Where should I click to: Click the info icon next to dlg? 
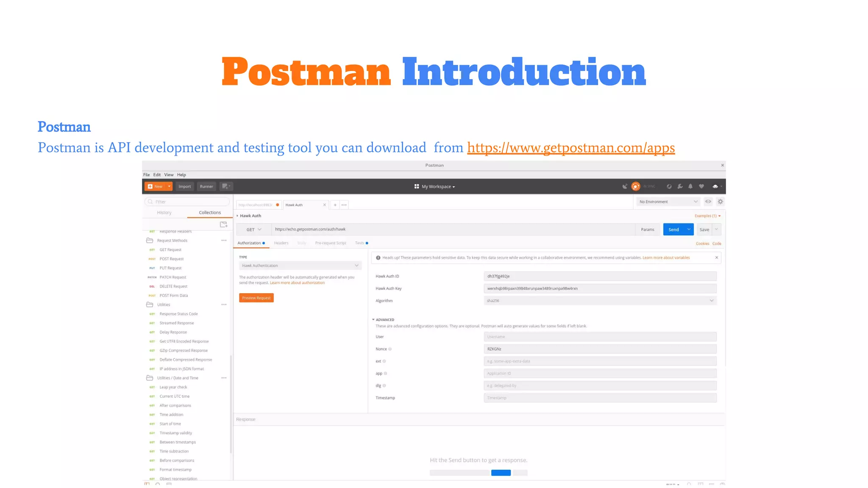pos(384,386)
